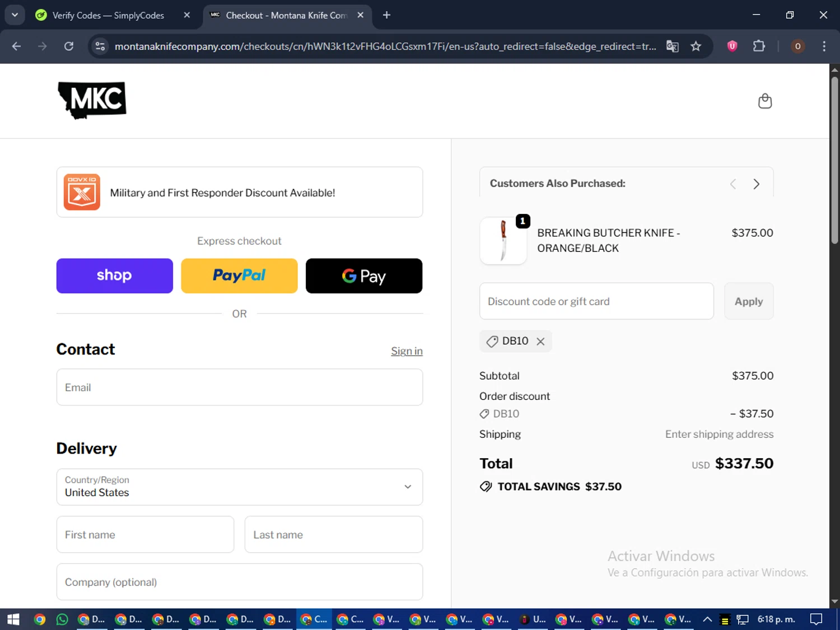This screenshot has width=840, height=630.
Task: Click the MKC Montana logo
Action: [92, 100]
